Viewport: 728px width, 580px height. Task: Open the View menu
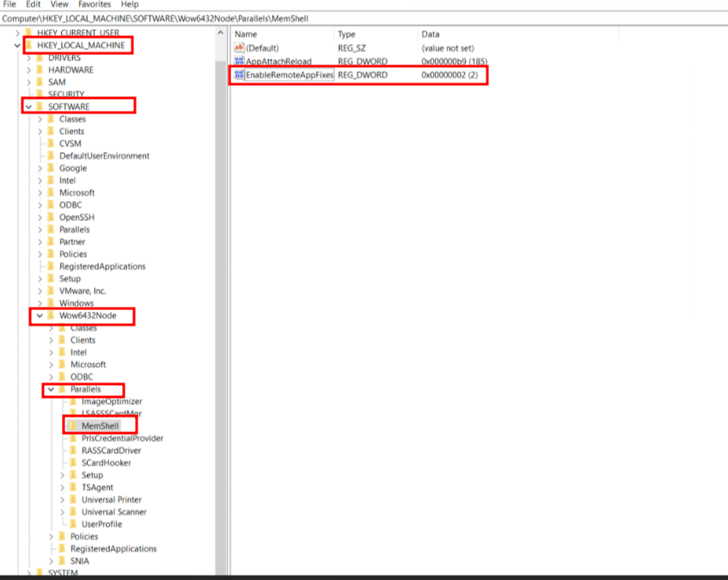(59, 4)
